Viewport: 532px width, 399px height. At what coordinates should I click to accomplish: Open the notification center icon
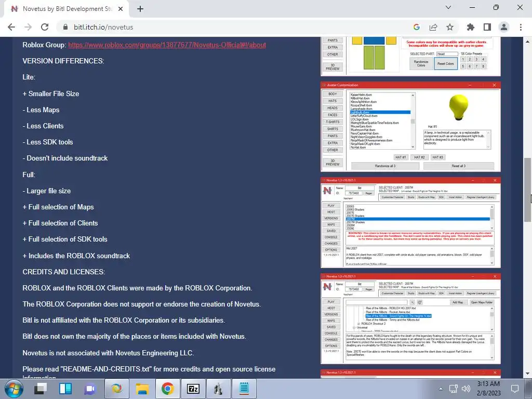tap(515, 389)
